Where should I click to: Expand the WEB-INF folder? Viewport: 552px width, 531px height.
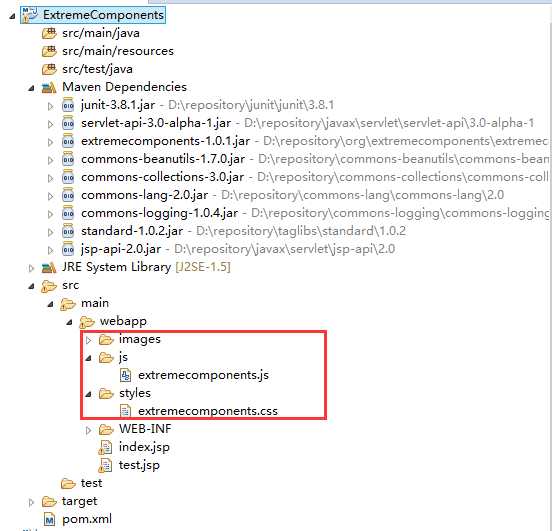pos(88,430)
